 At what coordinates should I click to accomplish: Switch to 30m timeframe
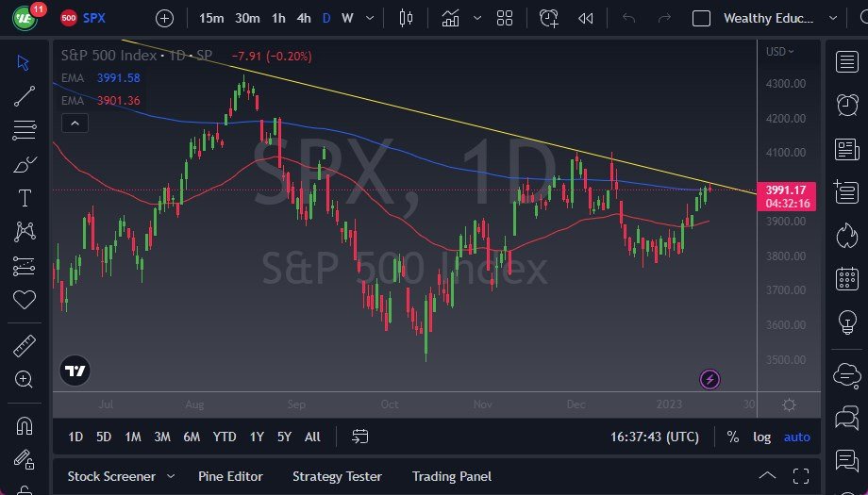247,18
